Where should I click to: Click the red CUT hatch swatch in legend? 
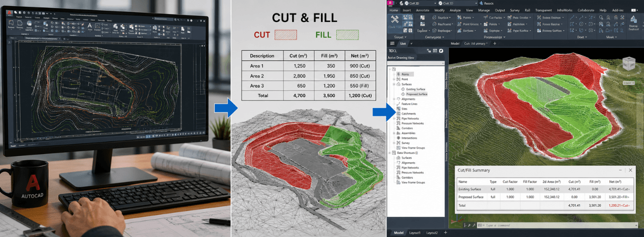tap(286, 35)
